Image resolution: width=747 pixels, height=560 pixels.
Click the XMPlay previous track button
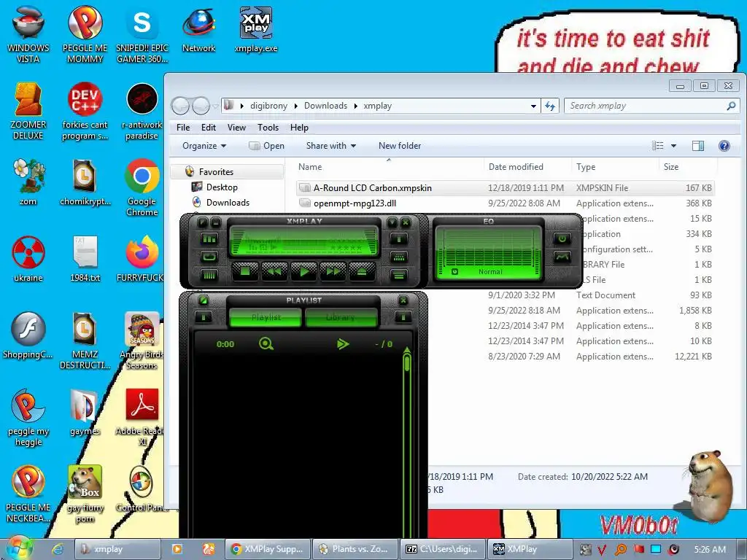pyautogui.click(x=274, y=271)
